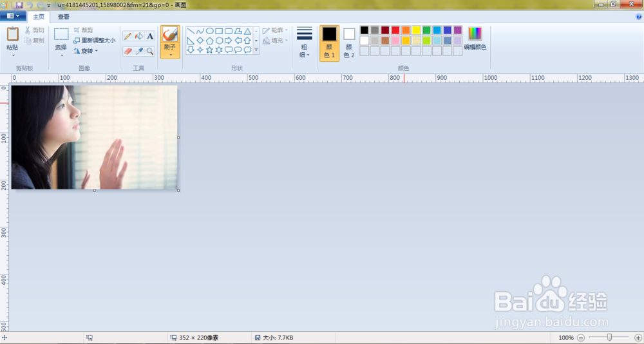This screenshot has height=344, width=644.
Task: Activate 颜色 1 foreground color
Action: [329, 43]
